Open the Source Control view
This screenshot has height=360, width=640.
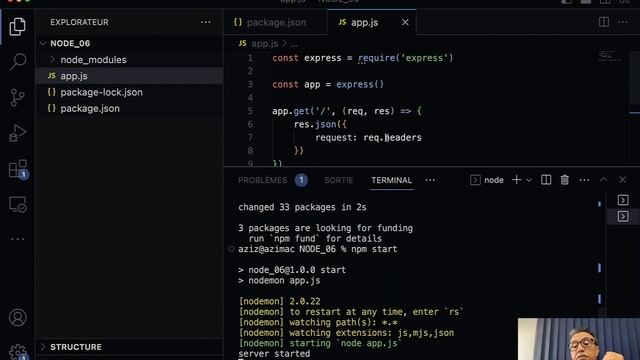tap(17, 98)
